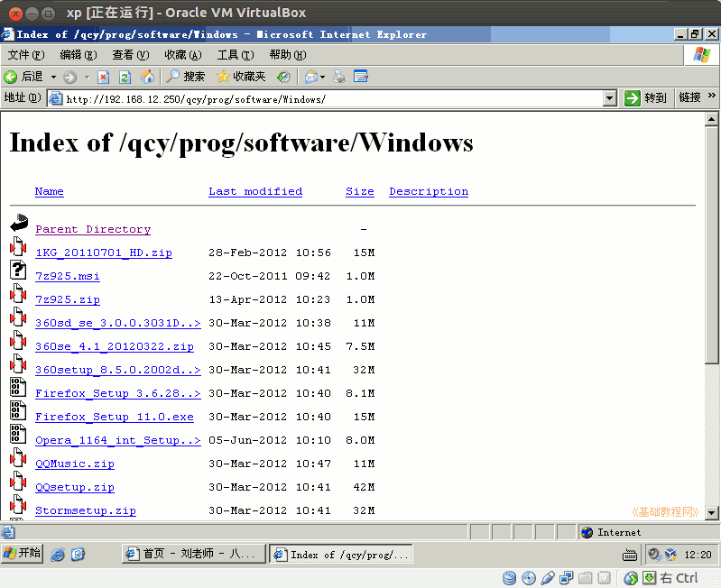Click the vertical scrollbar thumb
721x588 pixels.
pyautogui.click(x=711, y=246)
